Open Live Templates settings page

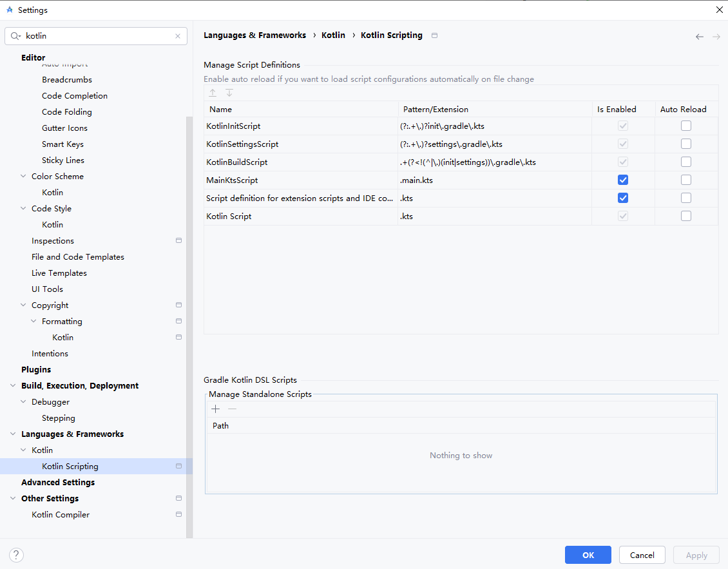coord(59,273)
